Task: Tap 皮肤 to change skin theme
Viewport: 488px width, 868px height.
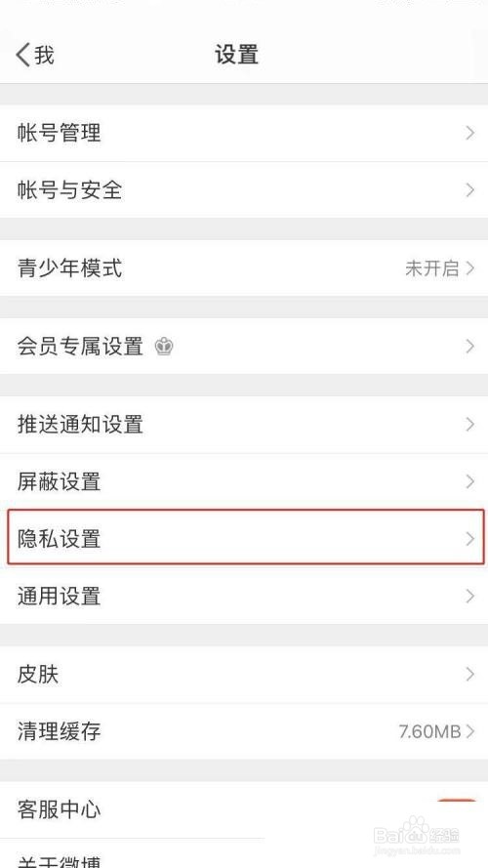Action: pos(244,675)
